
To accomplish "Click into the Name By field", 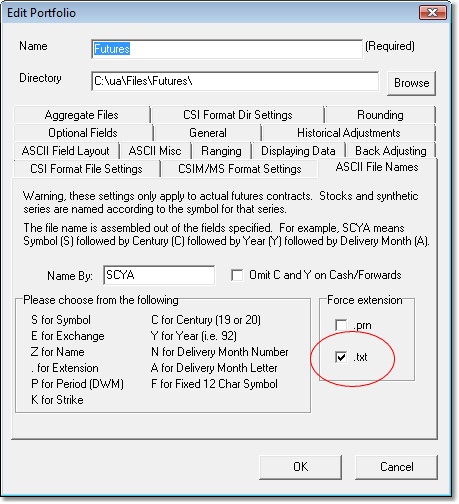I will tap(159, 275).
